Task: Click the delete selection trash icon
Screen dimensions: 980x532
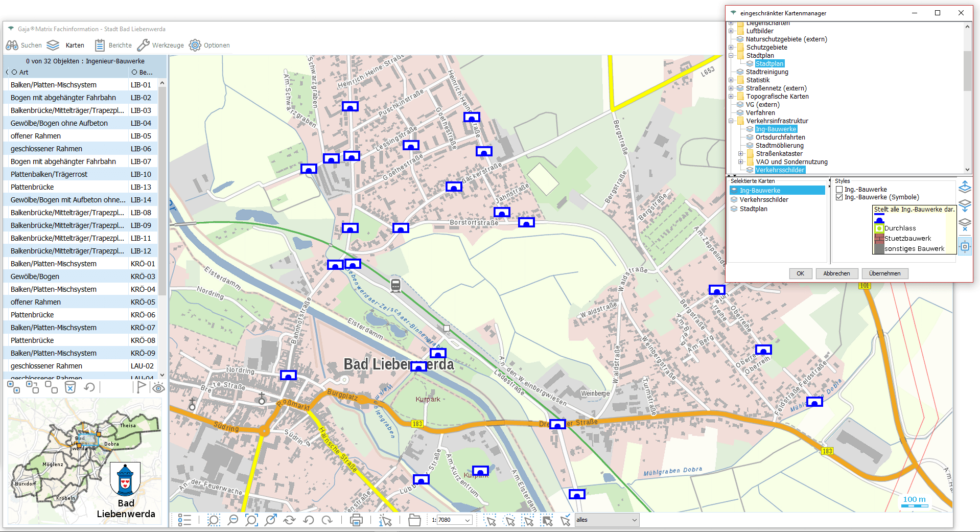Action: (70, 387)
